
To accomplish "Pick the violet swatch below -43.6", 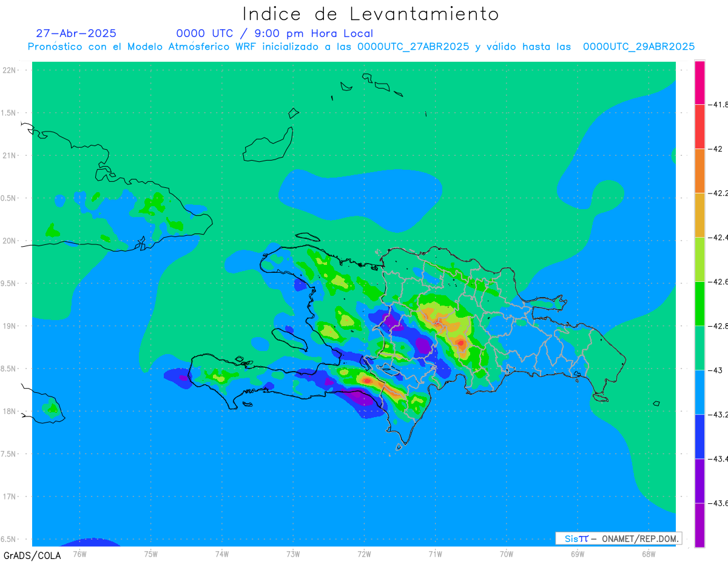I will [699, 524].
